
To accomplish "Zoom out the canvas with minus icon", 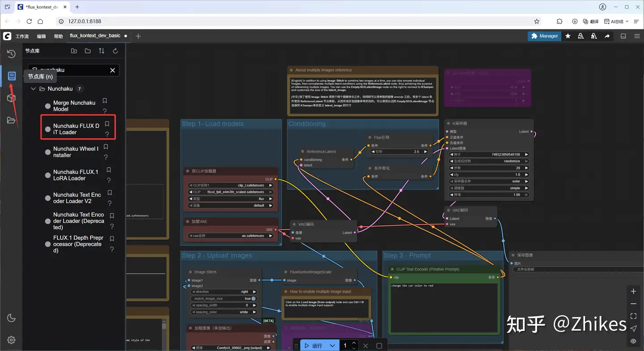I will coord(633,304).
